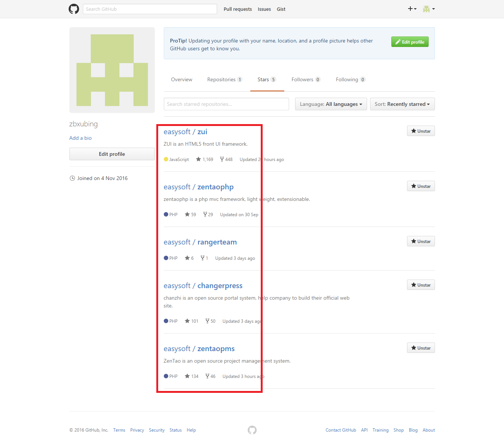Click the star count of easysoft/zentaopms
This screenshot has width=504, height=448.
[x=192, y=376]
